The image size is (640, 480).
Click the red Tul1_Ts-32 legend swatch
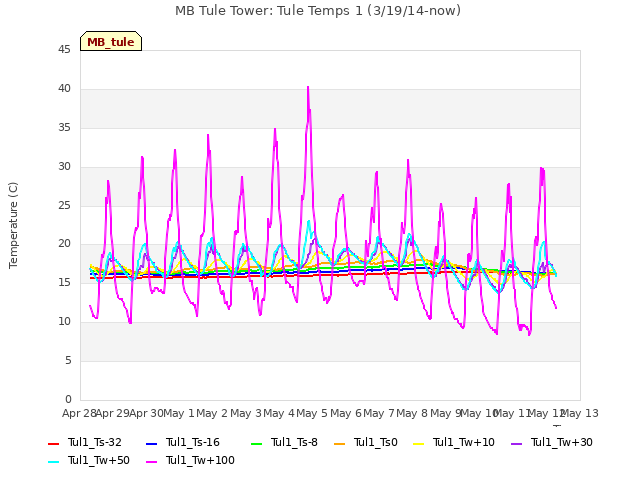coord(53,443)
